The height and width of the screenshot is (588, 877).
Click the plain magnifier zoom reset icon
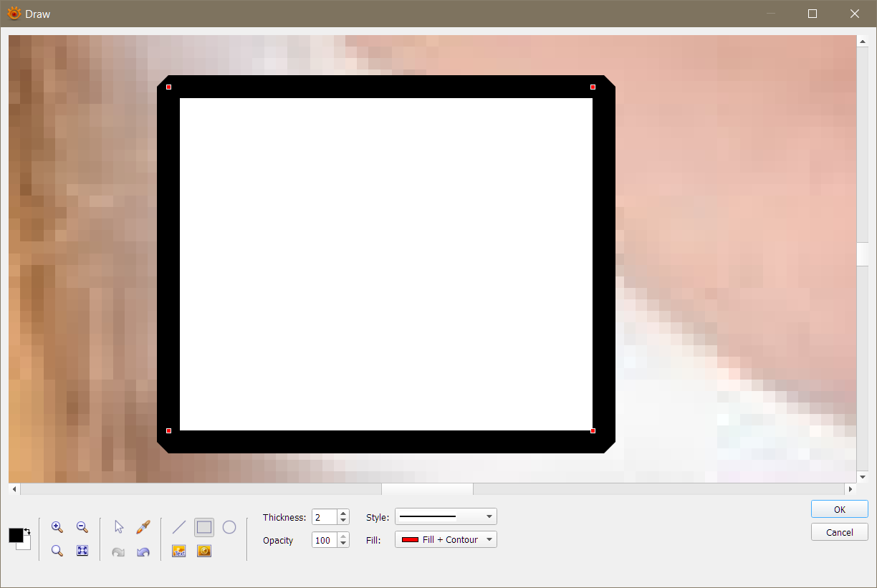[x=57, y=551]
